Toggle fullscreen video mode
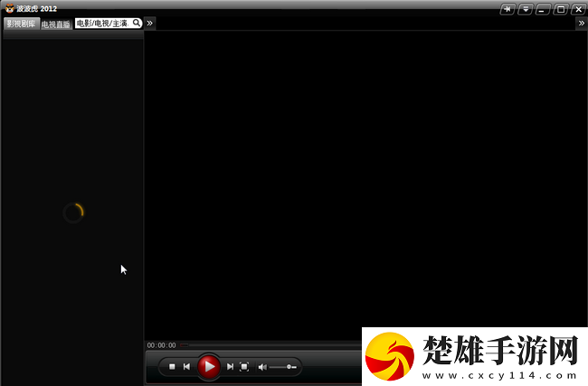This screenshot has width=588, height=386. click(244, 366)
